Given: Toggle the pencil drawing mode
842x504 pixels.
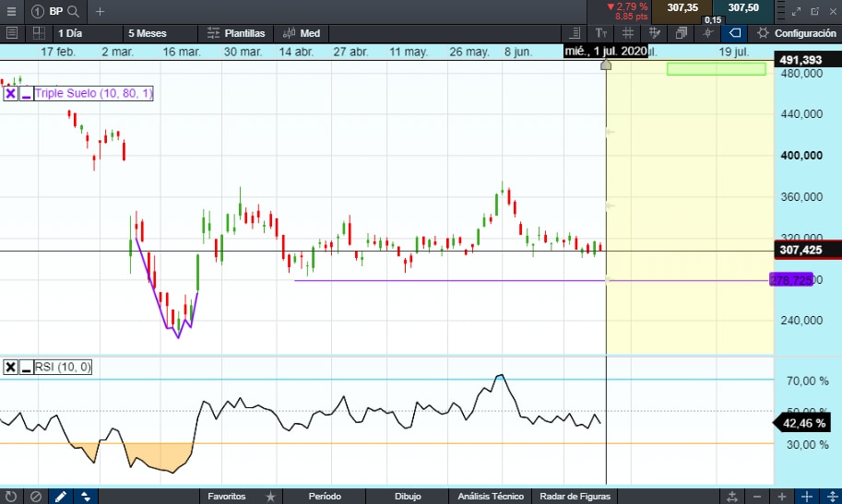Looking at the screenshot, I should [61, 497].
